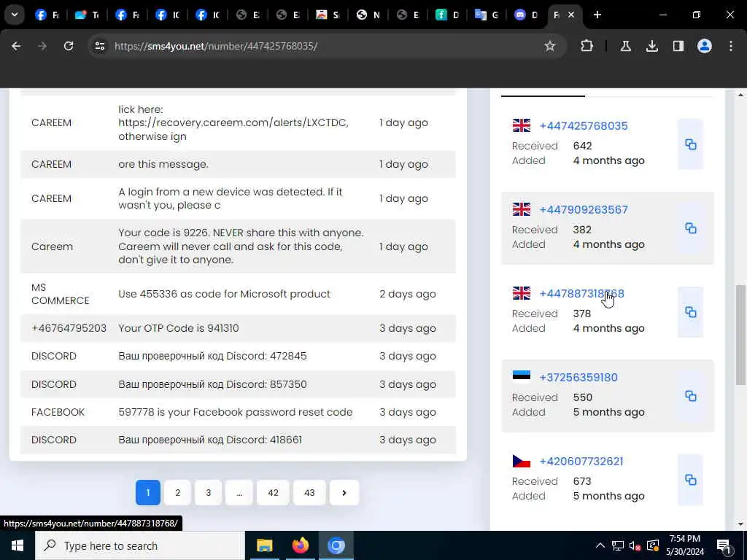Open the +447425768035 number link
The height and width of the screenshot is (560, 747).
(x=584, y=125)
